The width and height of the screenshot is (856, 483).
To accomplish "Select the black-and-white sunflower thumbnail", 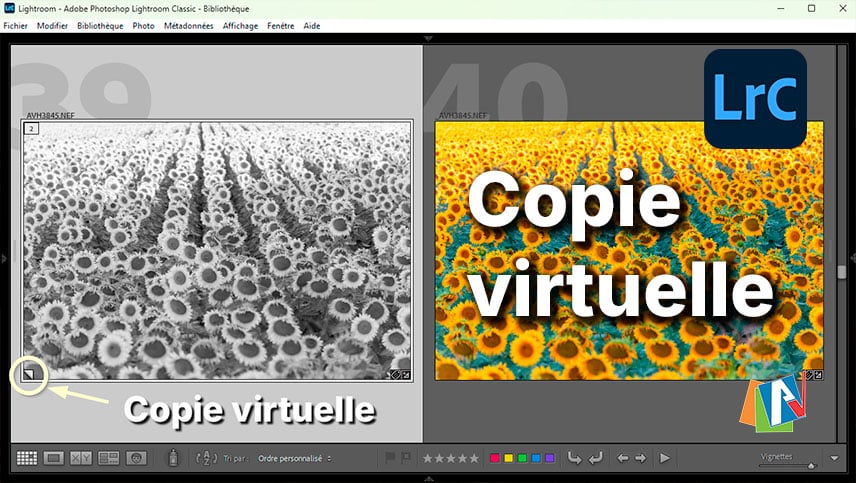I will [217, 251].
